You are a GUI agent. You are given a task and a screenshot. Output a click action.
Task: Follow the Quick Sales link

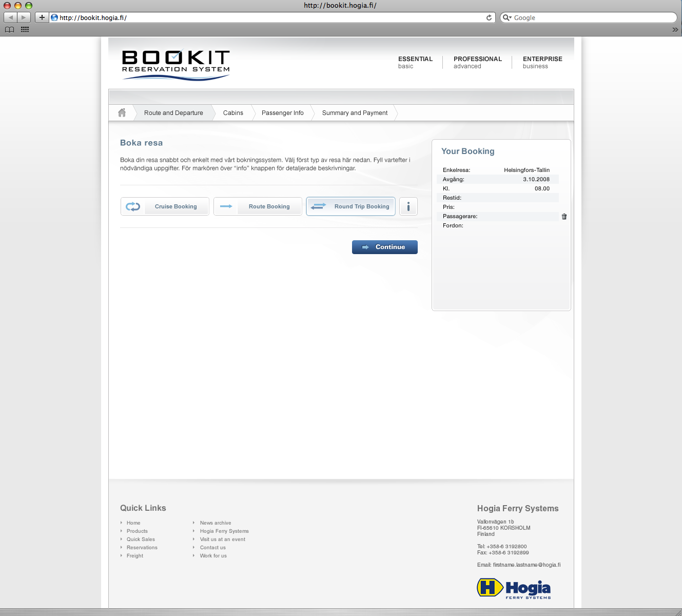[x=141, y=540]
